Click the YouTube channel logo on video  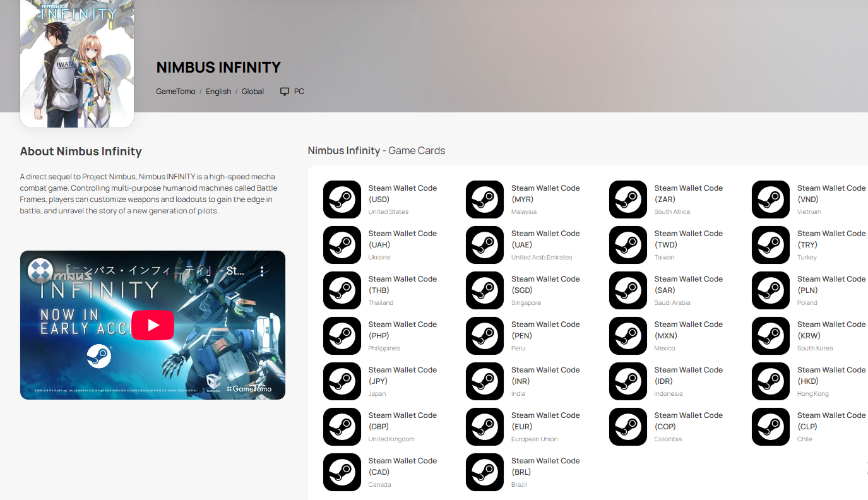[40, 271]
